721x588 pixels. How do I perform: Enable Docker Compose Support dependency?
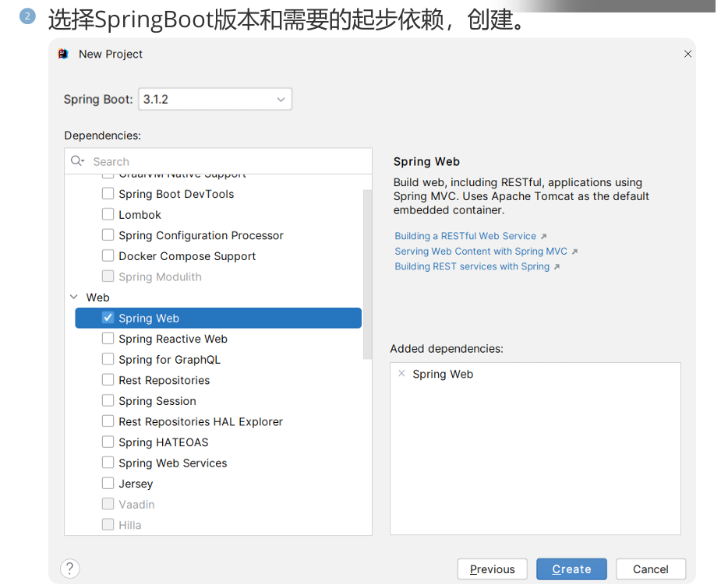click(x=108, y=255)
